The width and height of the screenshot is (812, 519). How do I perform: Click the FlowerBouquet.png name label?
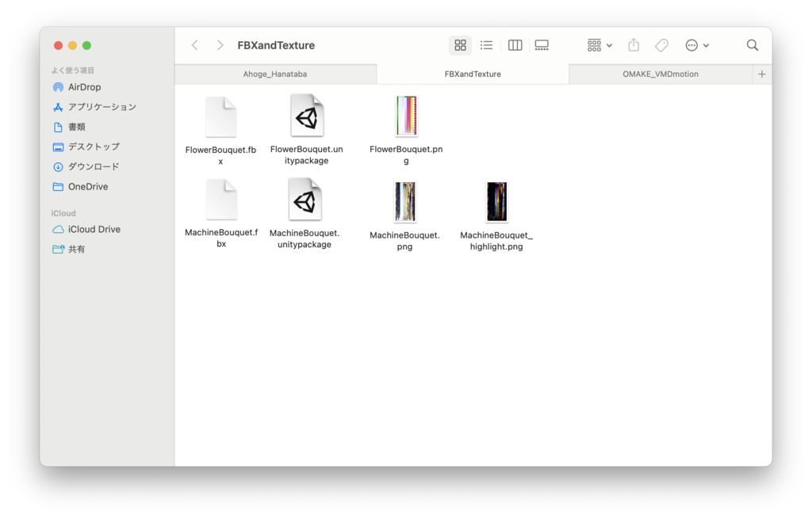pyautogui.click(x=406, y=155)
